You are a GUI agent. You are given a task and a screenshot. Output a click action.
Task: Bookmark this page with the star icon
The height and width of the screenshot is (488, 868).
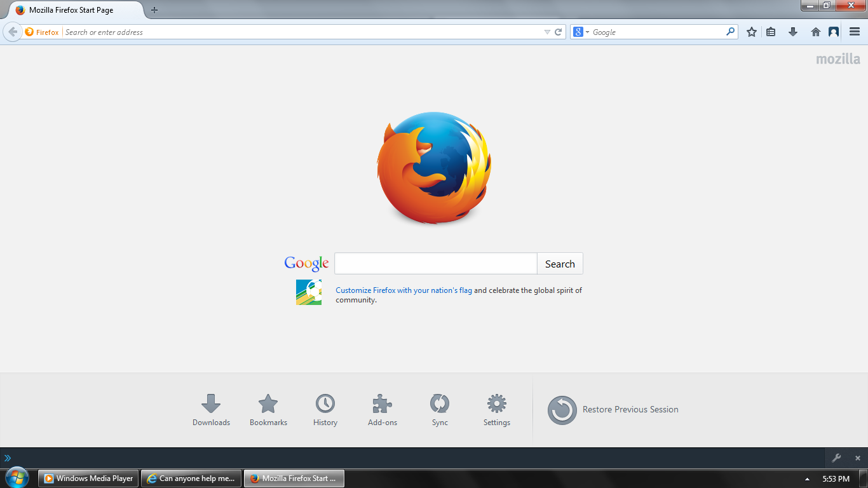click(x=752, y=32)
